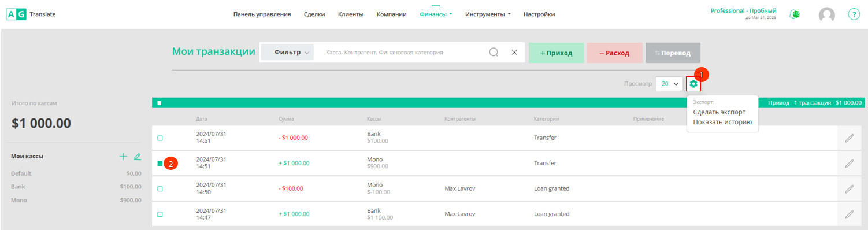This screenshot has height=230, width=868.
Task: Click the Мои транзакции page title
Action: click(x=214, y=51)
